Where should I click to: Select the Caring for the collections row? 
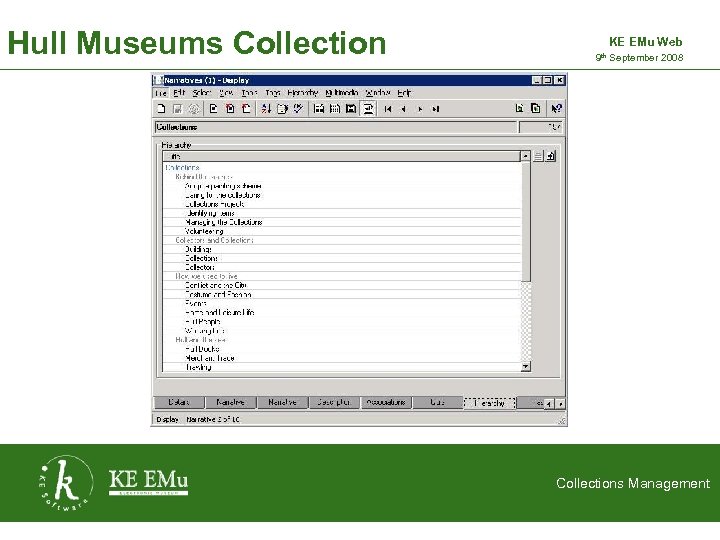coord(342,195)
